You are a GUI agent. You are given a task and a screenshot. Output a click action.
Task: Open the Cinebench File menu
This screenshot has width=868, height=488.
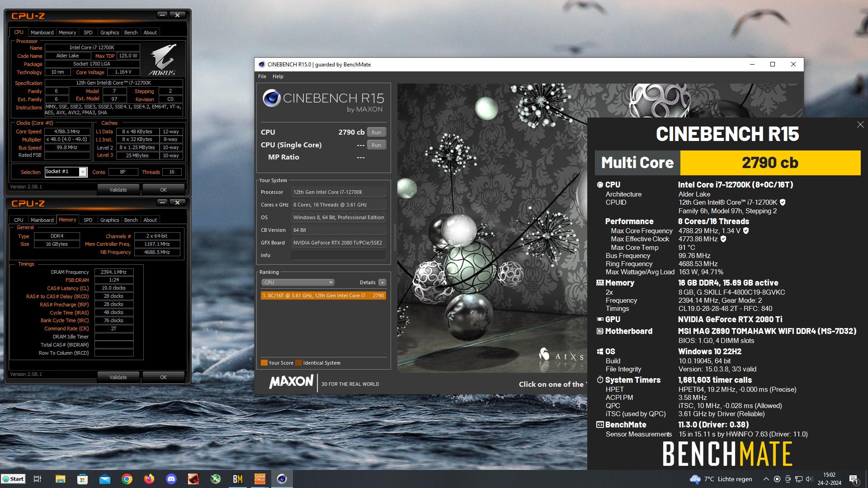click(x=262, y=76)
